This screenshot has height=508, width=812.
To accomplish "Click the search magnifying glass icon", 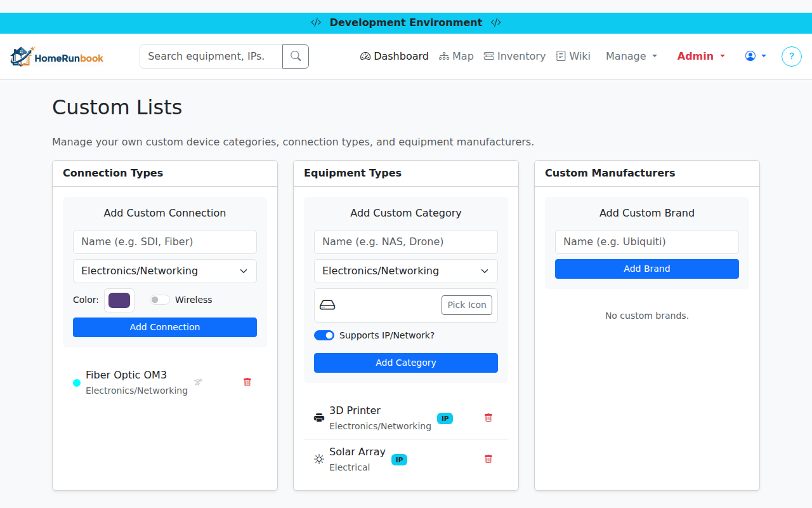I will click(x=295, y=56).
